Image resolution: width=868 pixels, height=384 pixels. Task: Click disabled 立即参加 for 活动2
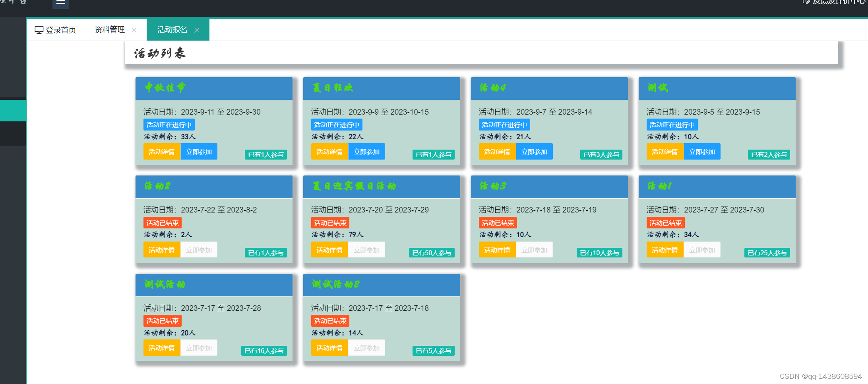coord(199,250)
